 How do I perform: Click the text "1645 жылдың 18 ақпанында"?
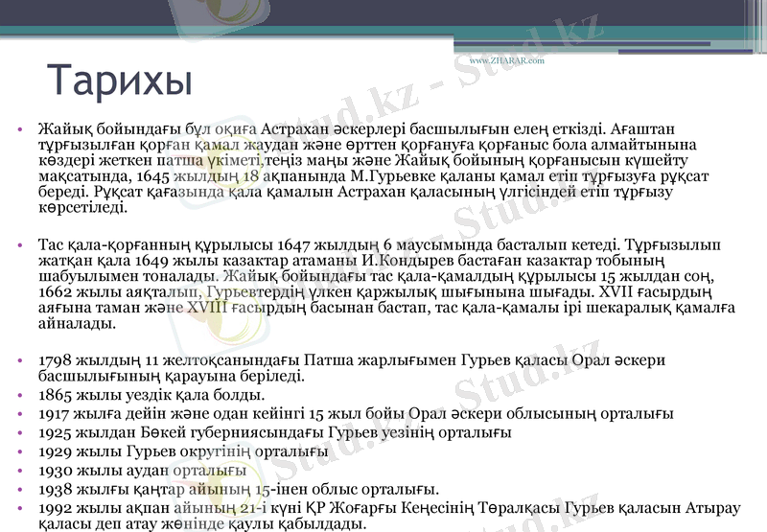tap(242, 176)
